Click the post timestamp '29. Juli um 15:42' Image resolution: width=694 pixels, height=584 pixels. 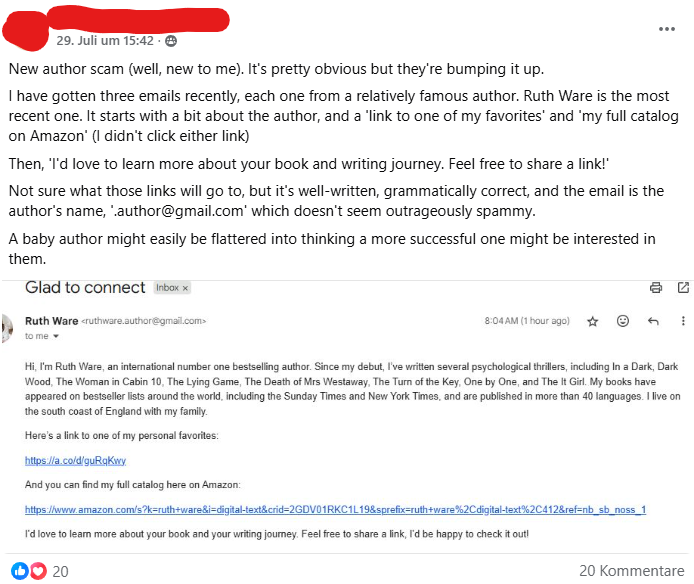[x=105, y=41]
